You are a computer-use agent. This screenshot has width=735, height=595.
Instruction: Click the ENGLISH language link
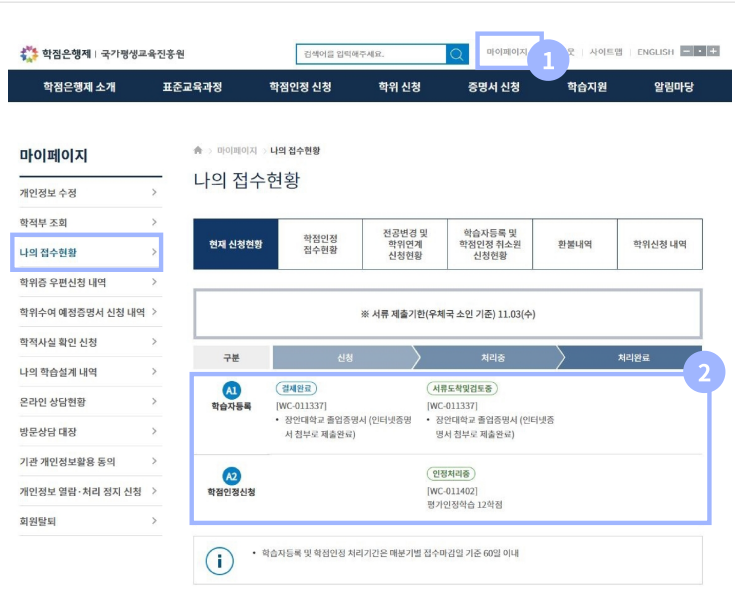pos(655,52)
